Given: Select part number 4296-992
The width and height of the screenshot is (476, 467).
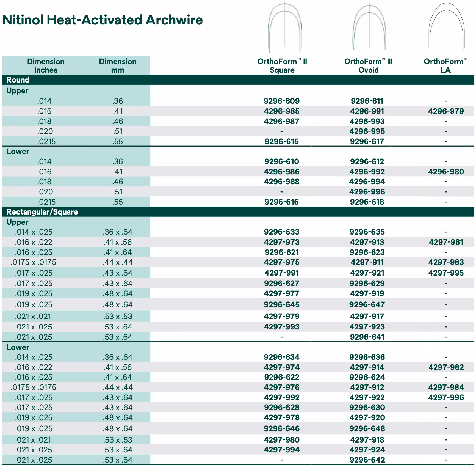Looking at the screenshot, I should 367,172.
